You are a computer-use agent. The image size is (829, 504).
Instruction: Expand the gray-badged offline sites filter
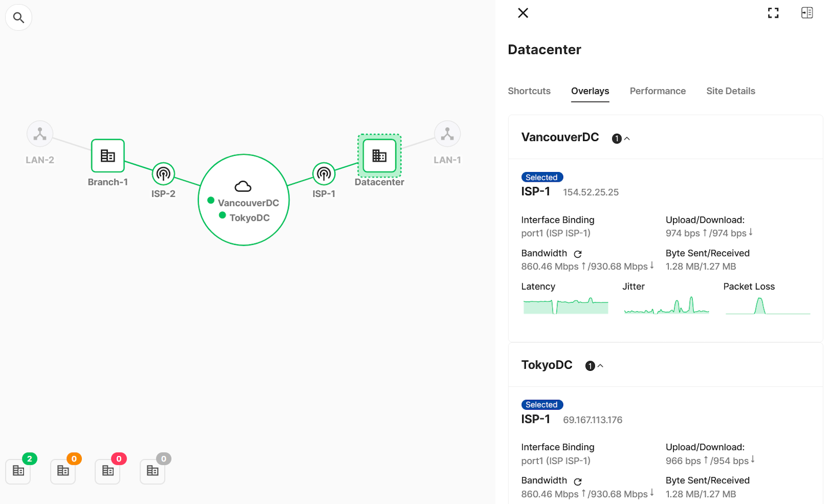pyautogui.click(x=152, y=470)
